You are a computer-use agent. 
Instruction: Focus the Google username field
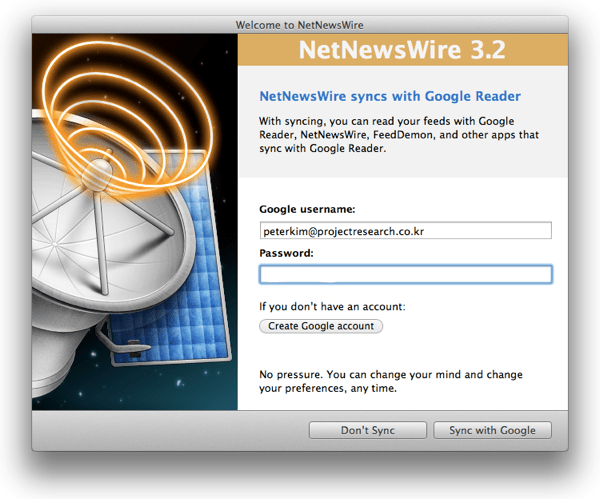tap(405, 231)
